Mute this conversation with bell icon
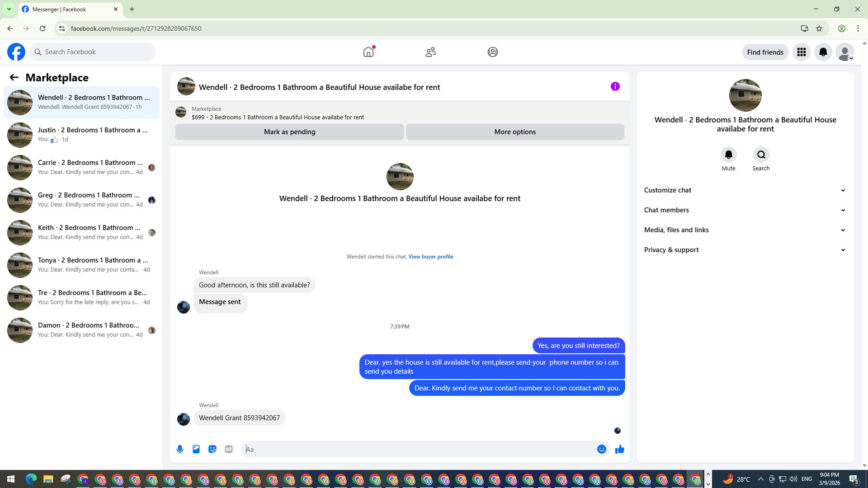 tap(728, 155)
